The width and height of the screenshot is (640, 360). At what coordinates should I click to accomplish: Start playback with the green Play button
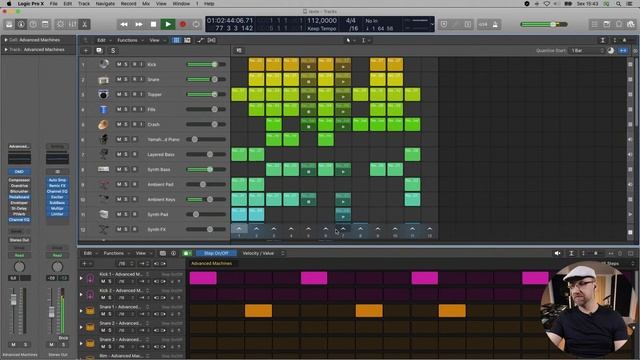(x=168, y=24)
